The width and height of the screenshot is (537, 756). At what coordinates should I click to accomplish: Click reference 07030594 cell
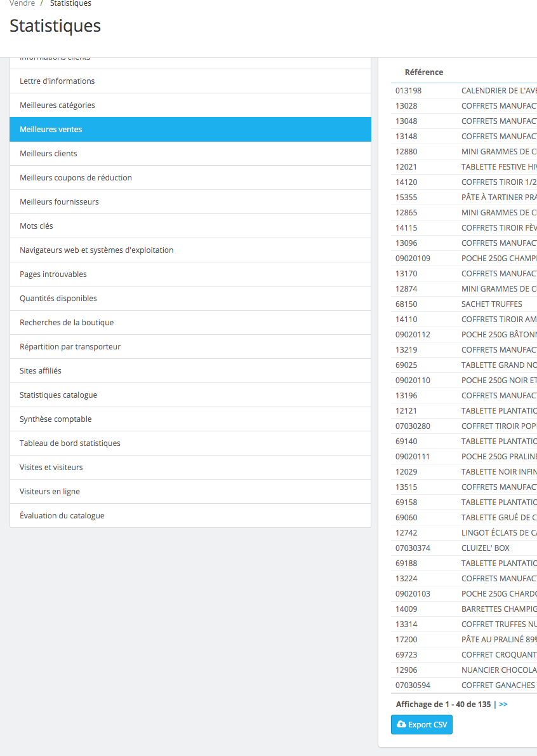pos(413,685)
